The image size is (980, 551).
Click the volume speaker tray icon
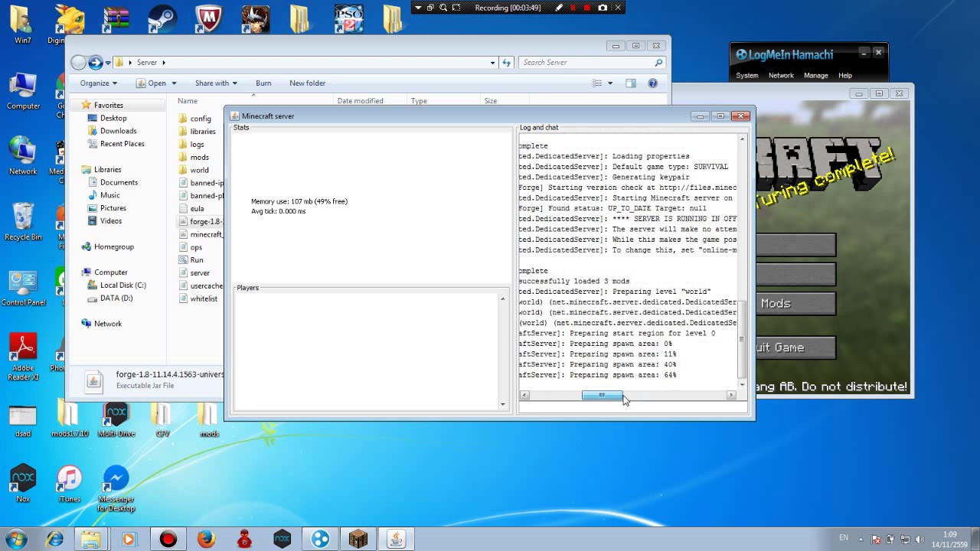pos(919,539)
